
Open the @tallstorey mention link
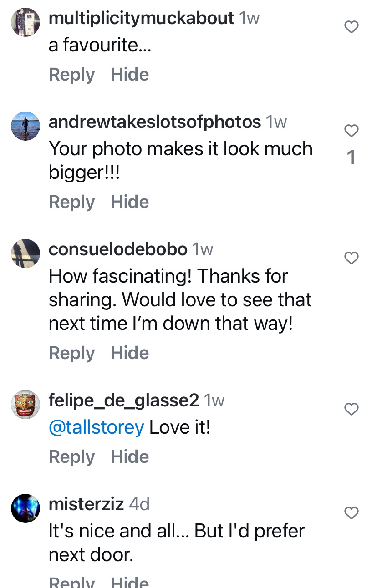click(x=96, y=427)
